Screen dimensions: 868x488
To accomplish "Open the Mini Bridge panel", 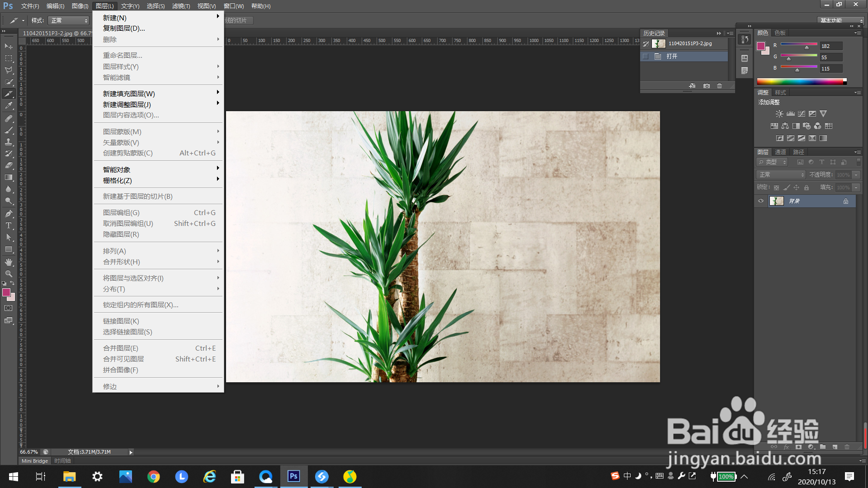I will (x=35, y=461).
